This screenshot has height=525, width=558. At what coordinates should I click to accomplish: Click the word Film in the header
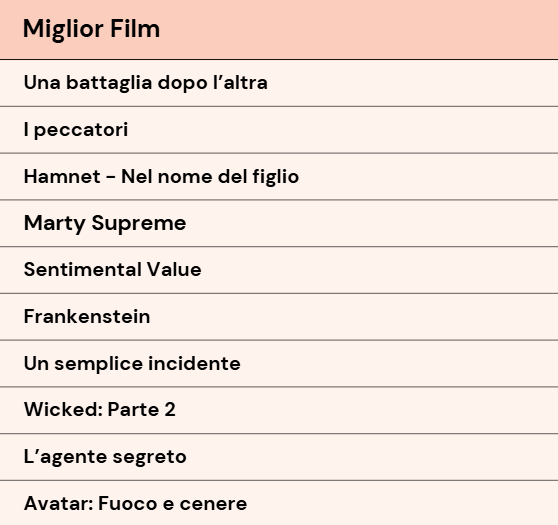click(x=135, y=28)
